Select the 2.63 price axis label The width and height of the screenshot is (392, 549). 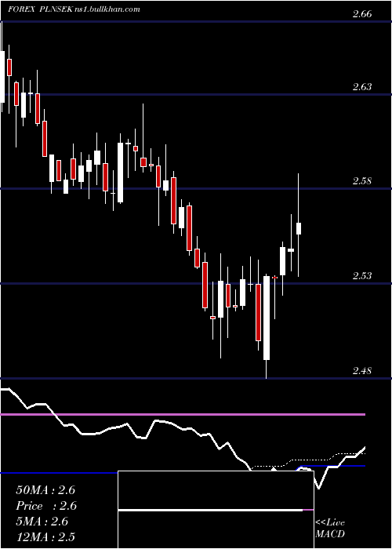click(362, 87)
